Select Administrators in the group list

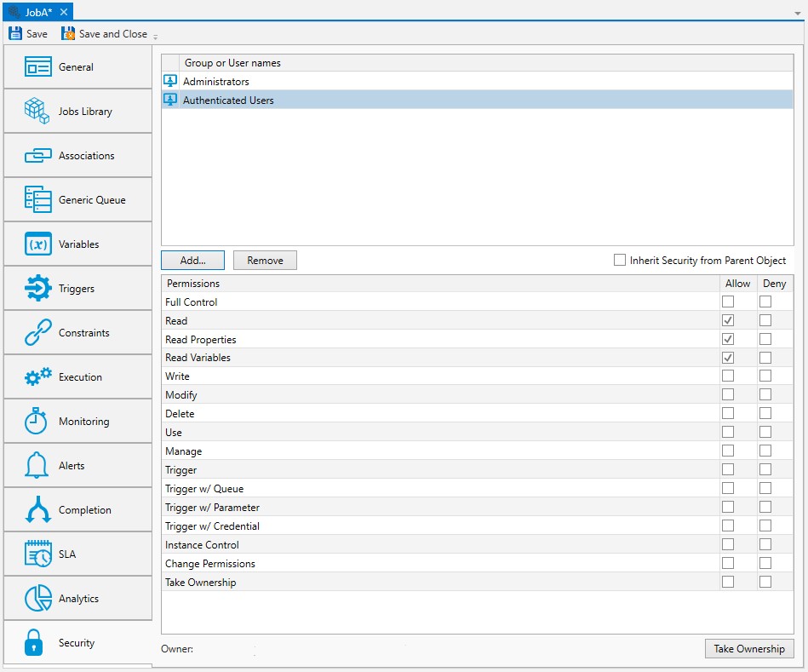coord(216,82)
